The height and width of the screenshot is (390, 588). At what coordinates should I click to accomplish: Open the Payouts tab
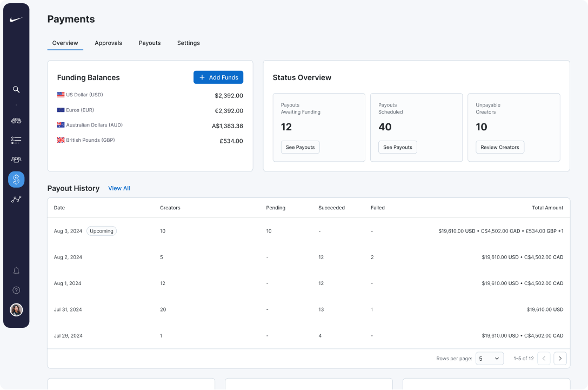(150, 43)
